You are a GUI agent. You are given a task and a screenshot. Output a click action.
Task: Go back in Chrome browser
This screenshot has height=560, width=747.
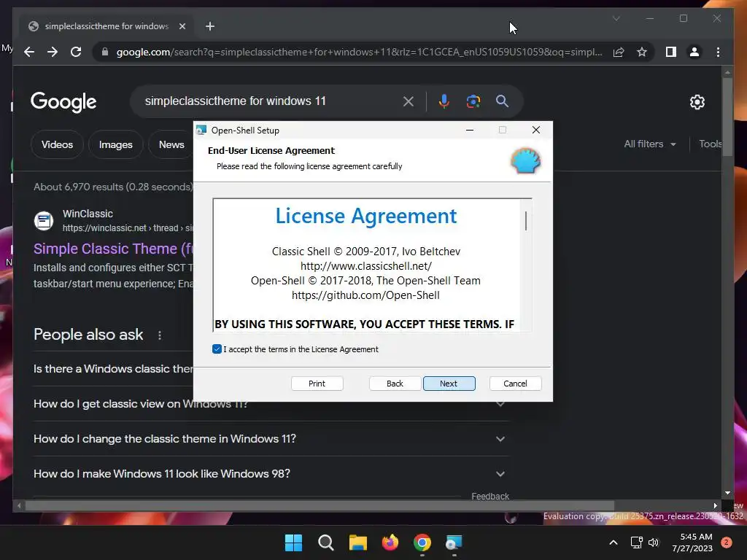coord(29,52)
